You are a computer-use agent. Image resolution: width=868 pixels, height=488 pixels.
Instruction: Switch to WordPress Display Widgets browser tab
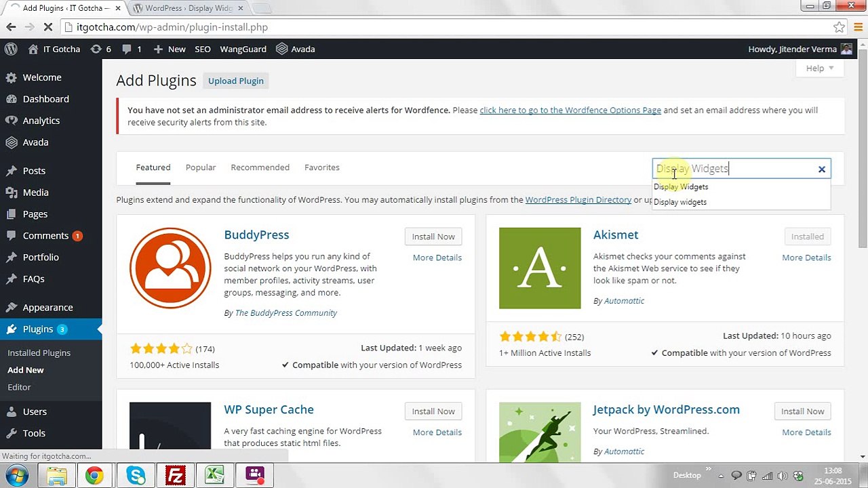coord(187,8)
